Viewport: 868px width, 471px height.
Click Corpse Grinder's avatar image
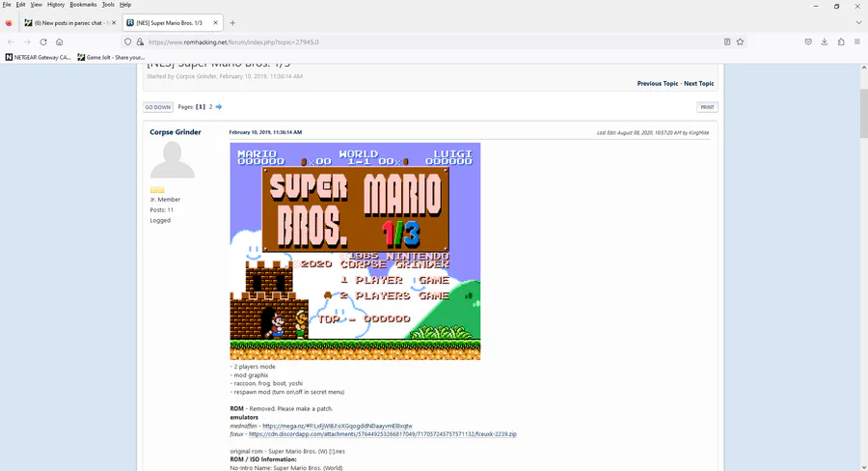(x=173, y=159)
